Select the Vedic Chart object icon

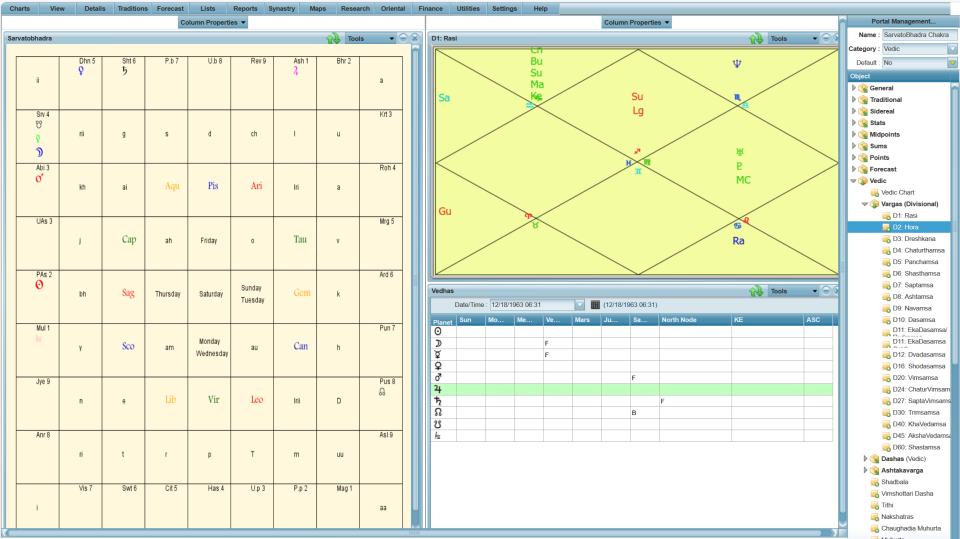pos(874,192)
